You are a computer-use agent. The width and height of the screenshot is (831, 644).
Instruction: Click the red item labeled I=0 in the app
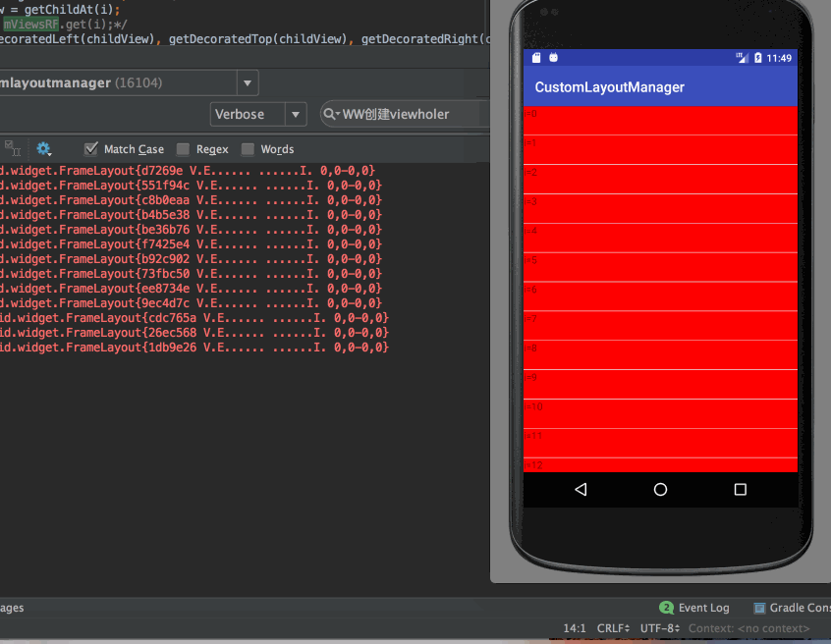click(660, 123)
